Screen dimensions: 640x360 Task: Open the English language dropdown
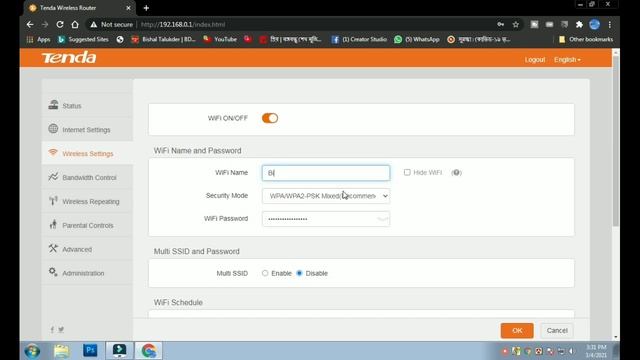[x=567, y=60]
